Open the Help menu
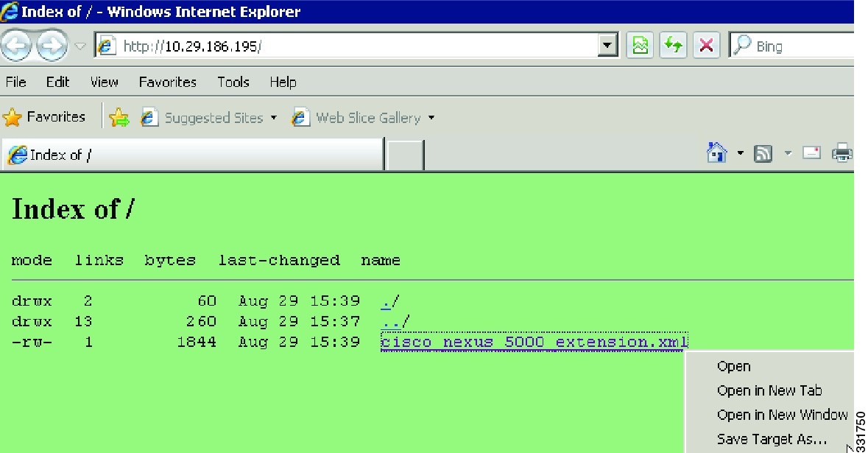 tap(283, 82)
